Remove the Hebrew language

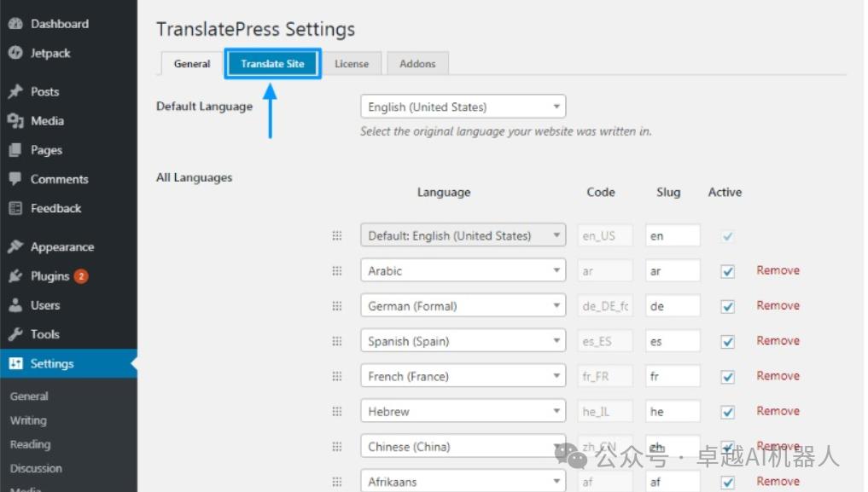tap(778, 411)
